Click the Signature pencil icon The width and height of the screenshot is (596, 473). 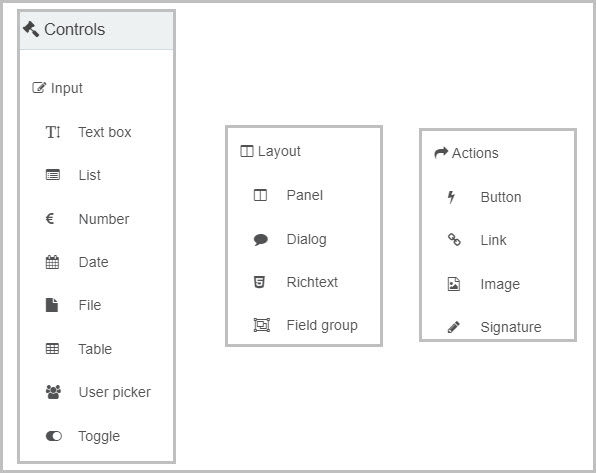pyautogui.click(x=453, y=327)
